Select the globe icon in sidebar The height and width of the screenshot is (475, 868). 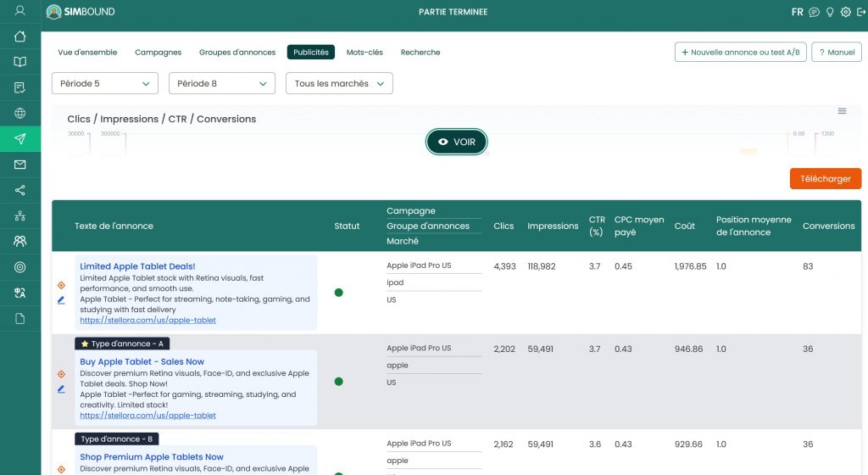(20, 114)
